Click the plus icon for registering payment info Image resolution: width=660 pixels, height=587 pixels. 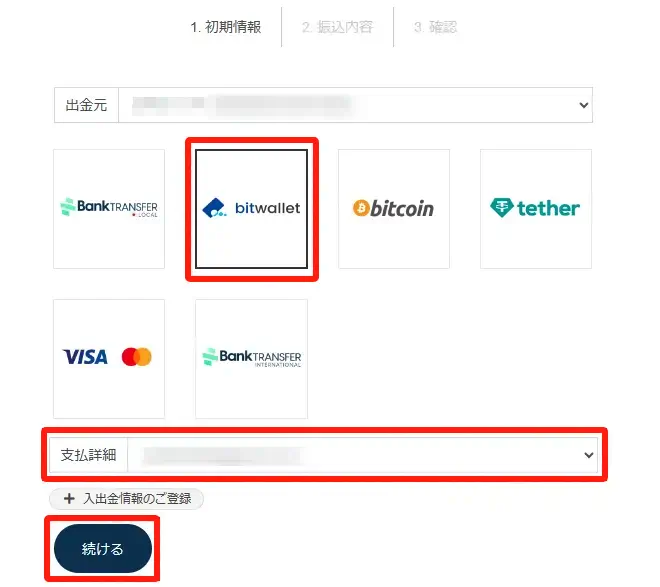tap(69, 499)
